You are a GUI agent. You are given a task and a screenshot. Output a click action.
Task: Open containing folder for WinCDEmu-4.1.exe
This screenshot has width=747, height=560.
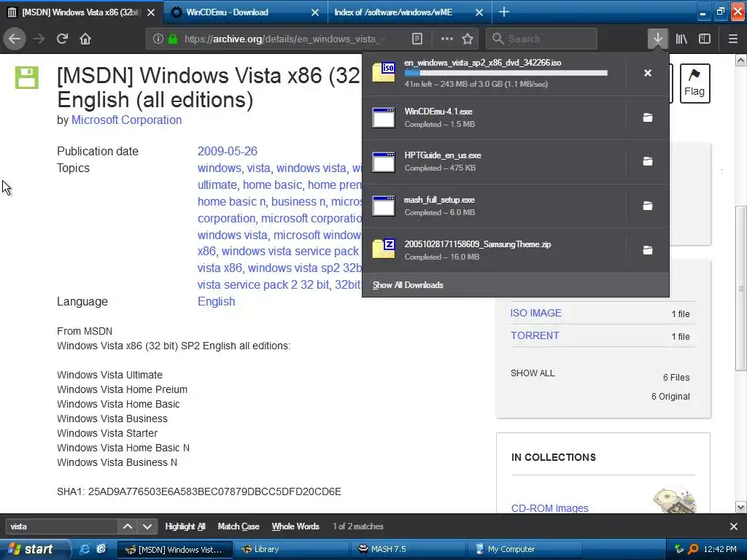[x=648, y=117]
